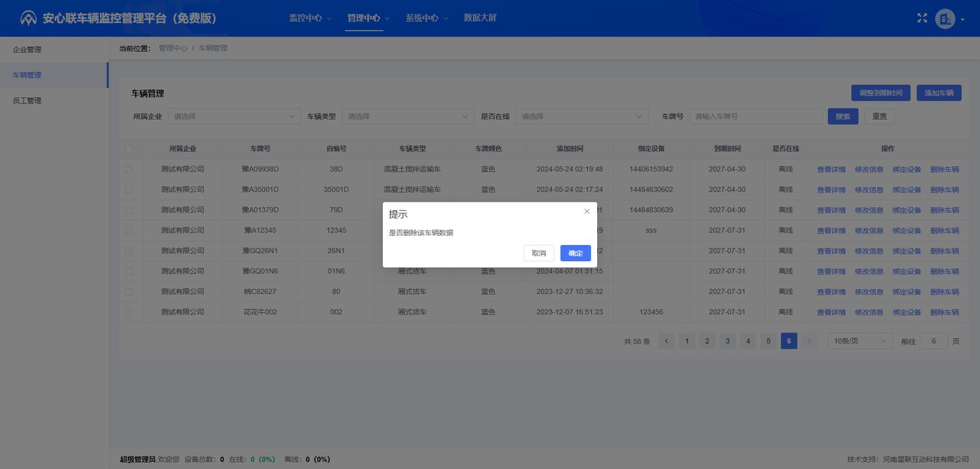The height and width of the screenshot is (469, 980).
Task: Select 员工管理 in sidebar
Action: 54,100
